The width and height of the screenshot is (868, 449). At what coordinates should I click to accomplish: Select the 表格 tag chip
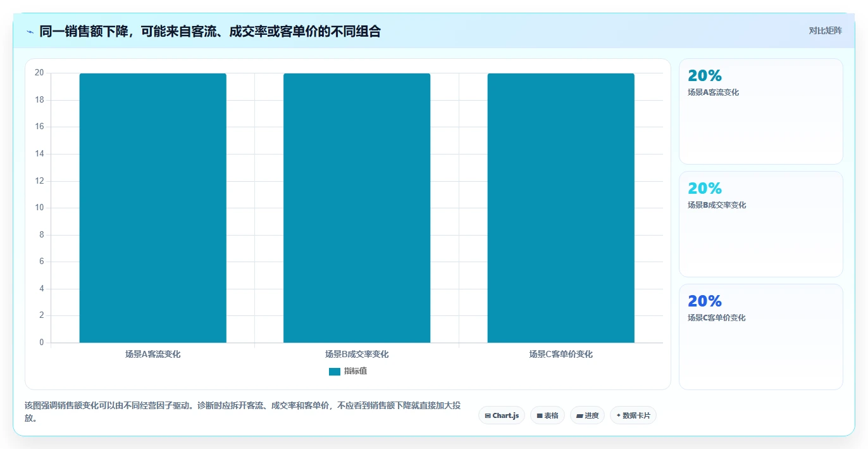click(x=547, y=415)
